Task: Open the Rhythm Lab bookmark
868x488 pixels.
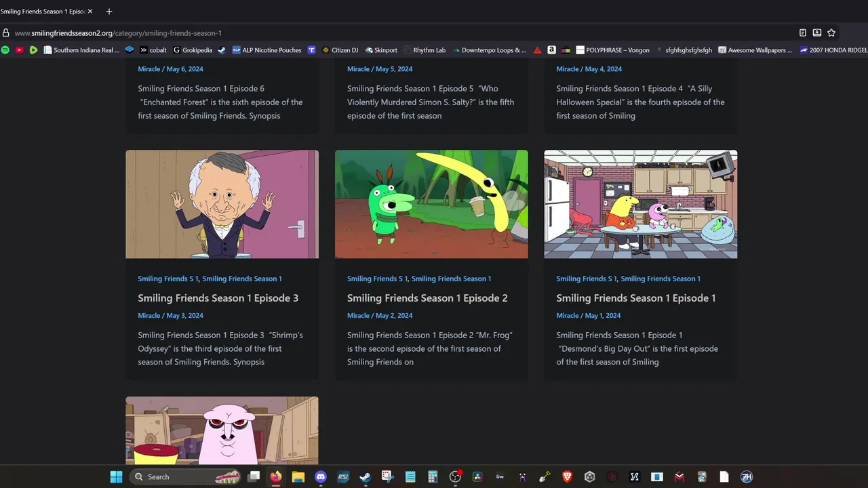Action: [x=425, y=50]
